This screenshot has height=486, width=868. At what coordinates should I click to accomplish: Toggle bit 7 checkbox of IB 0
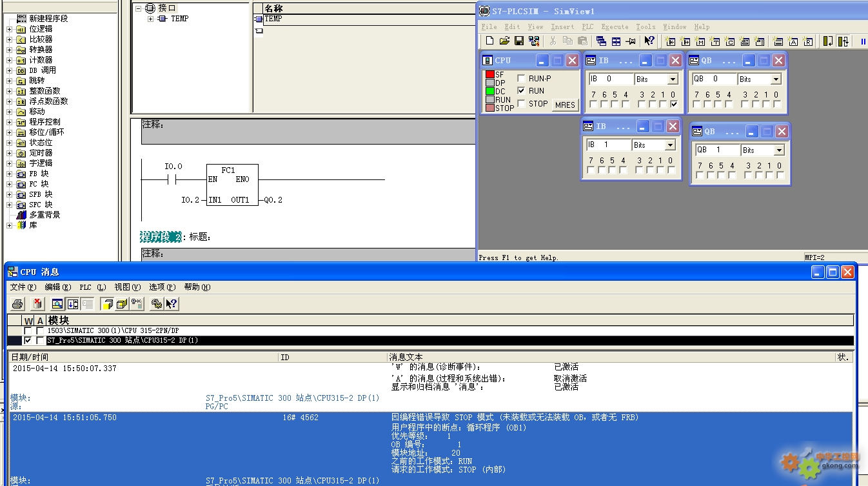pos(594,104)
